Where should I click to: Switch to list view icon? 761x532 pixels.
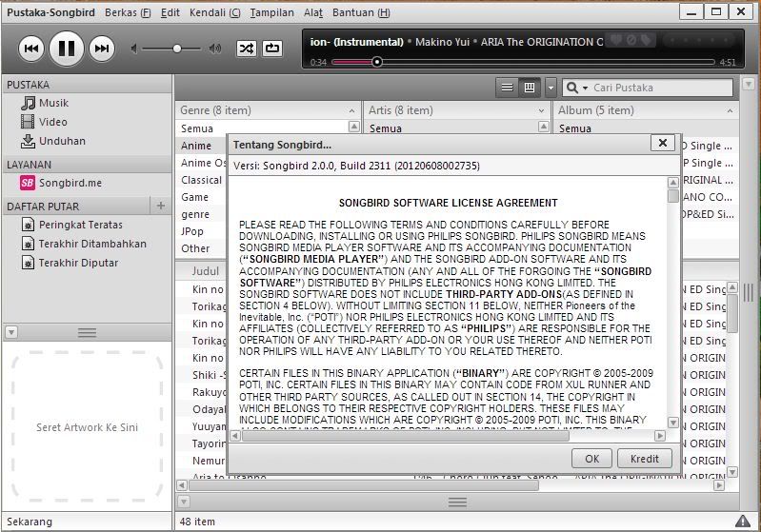tap(507, 88)
